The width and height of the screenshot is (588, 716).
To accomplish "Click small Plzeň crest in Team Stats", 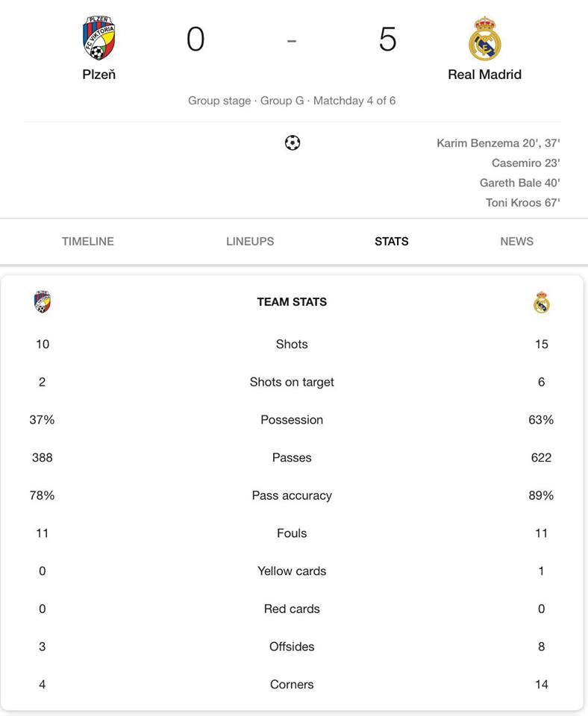I will (43, 302).
